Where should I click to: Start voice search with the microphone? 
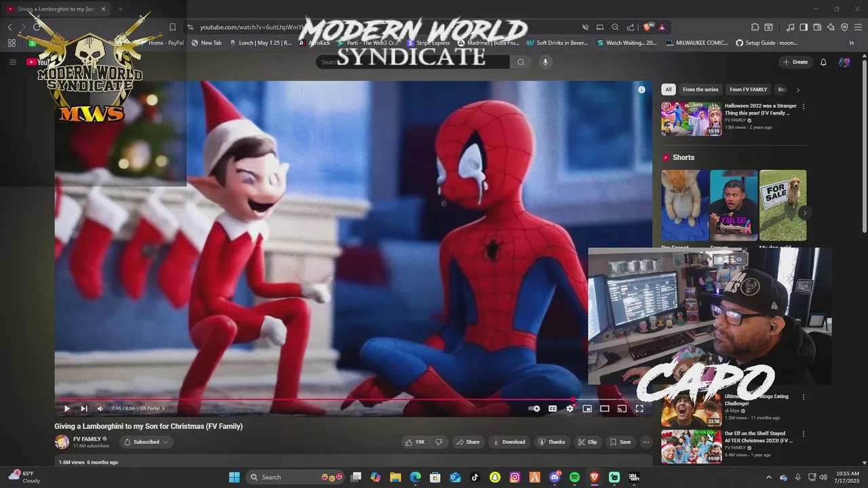pyautogui.click(x=545, y=62)
